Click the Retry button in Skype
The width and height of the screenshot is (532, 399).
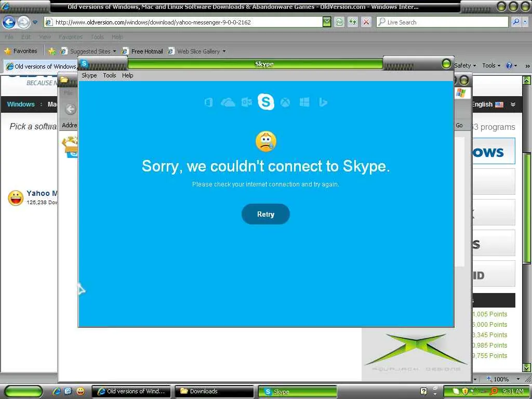pos(265,214)
